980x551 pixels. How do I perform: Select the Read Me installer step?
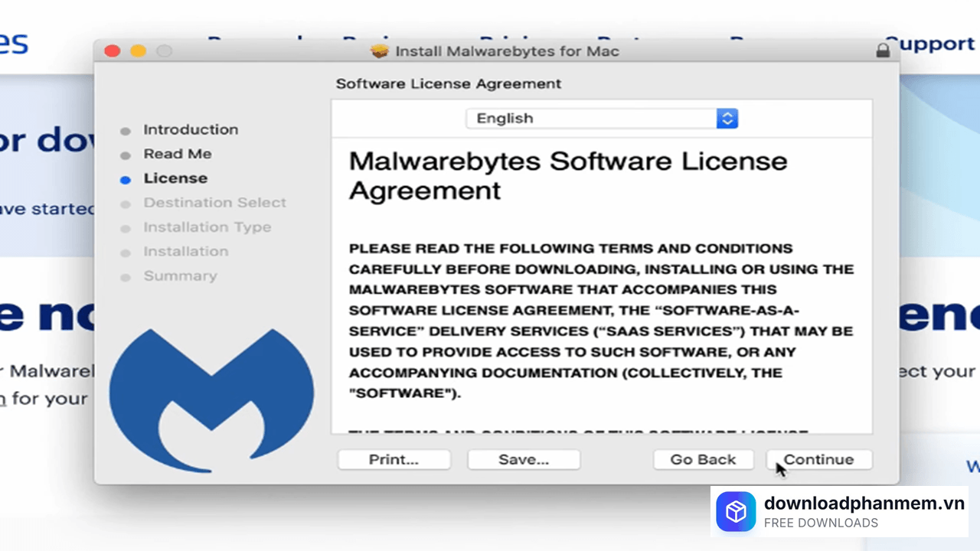[178, 154]
